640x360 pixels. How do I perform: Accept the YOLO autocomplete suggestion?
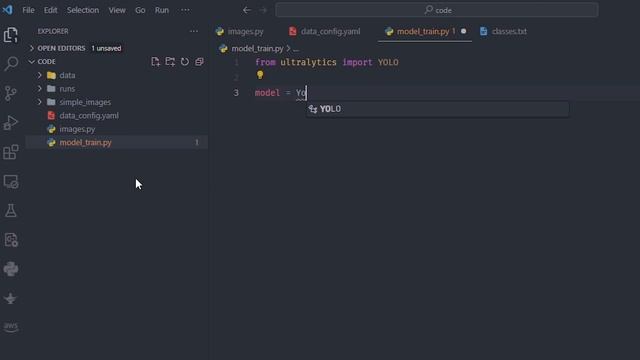(x=438, y=109)
